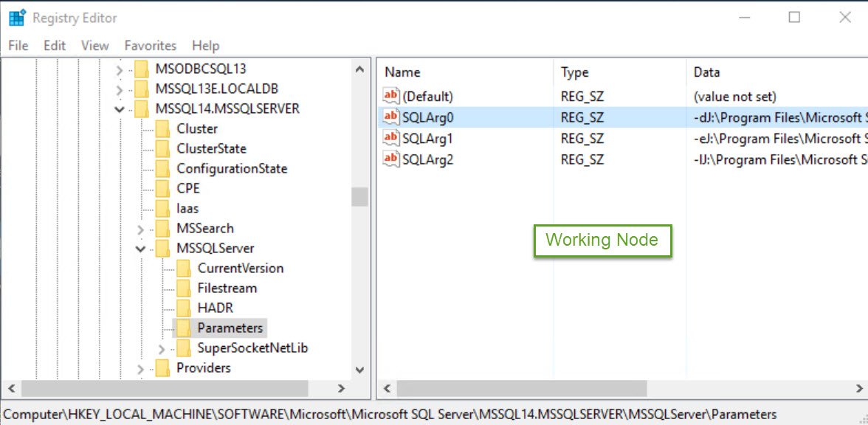Screen dimensions: 868x425
Task: Click values pane horizontal scroll left arrow
Action: click(387, 388)
